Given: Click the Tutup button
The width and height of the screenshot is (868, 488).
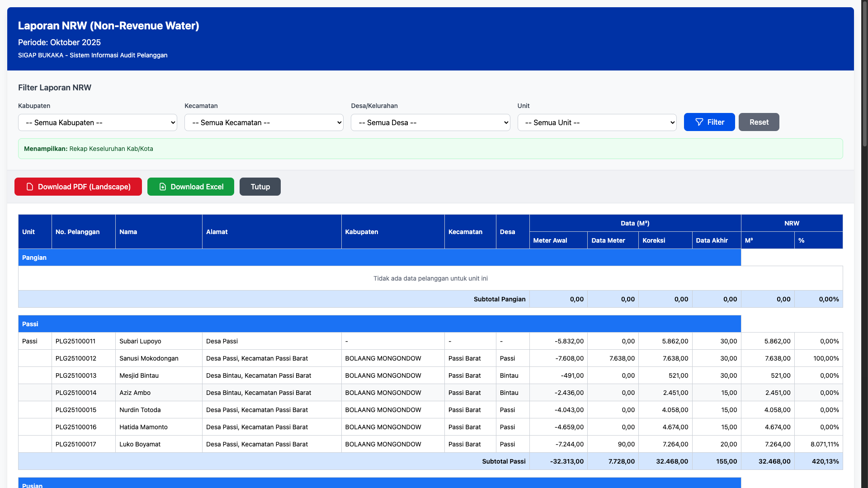Looking at the screenshot, I should [260, 187].
